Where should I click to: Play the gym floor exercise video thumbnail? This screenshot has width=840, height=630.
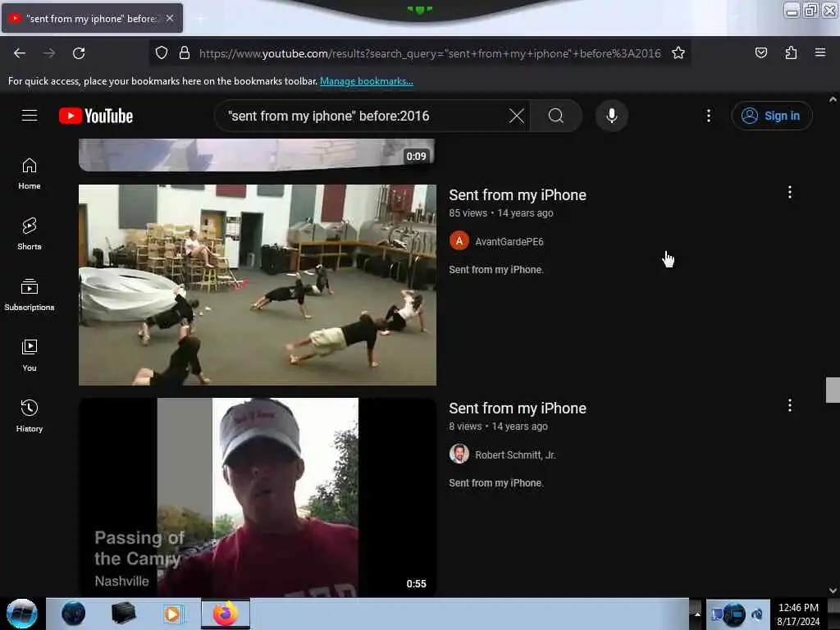click(257, 285)
